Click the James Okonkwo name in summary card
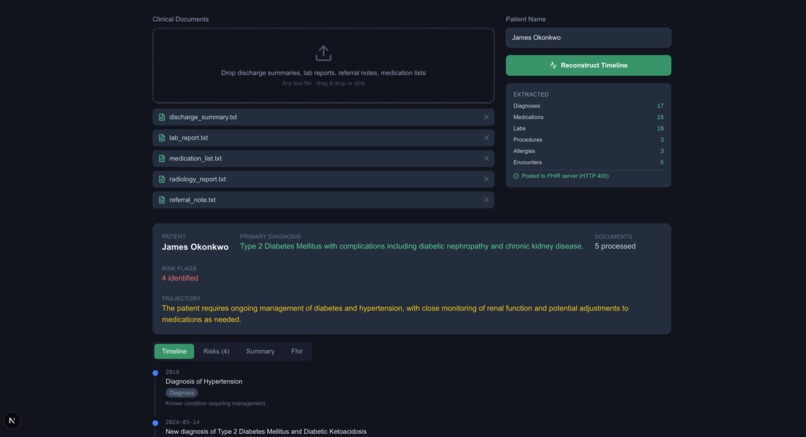Viewport: 806px width, 437px height. pos(195,247)
